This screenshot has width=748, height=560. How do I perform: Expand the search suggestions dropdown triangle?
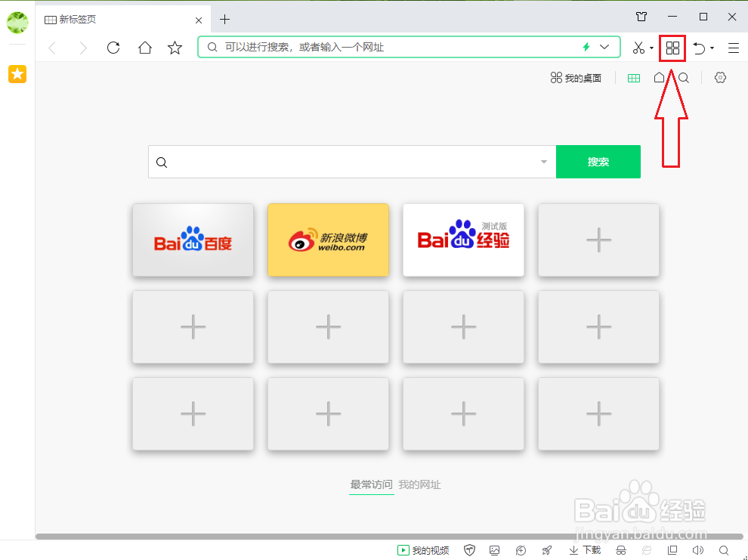[x=543, y=162]
